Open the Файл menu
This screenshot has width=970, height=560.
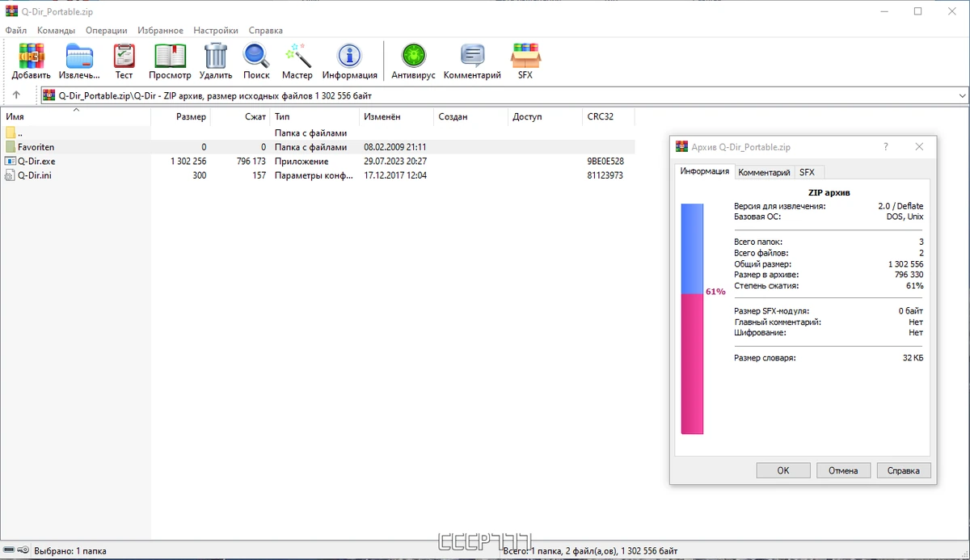pyautogui.click(x=16, y=31)
